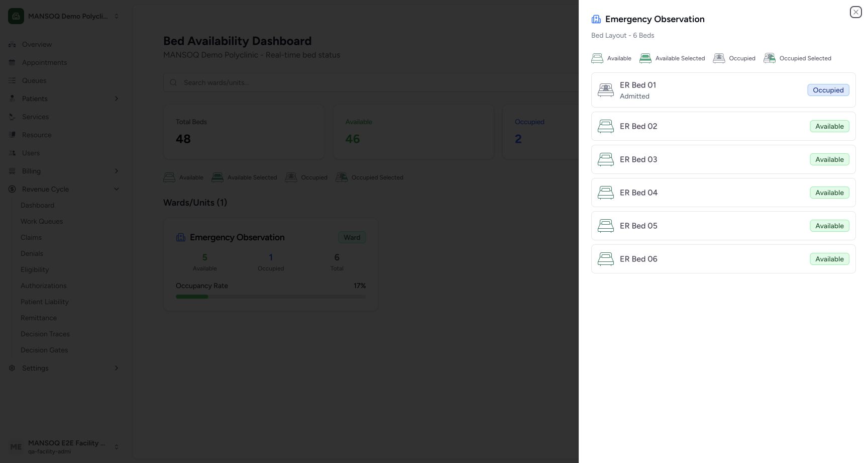
Task: Open Denials in Revenue Cycle
Action: click(x=32, y=253)
